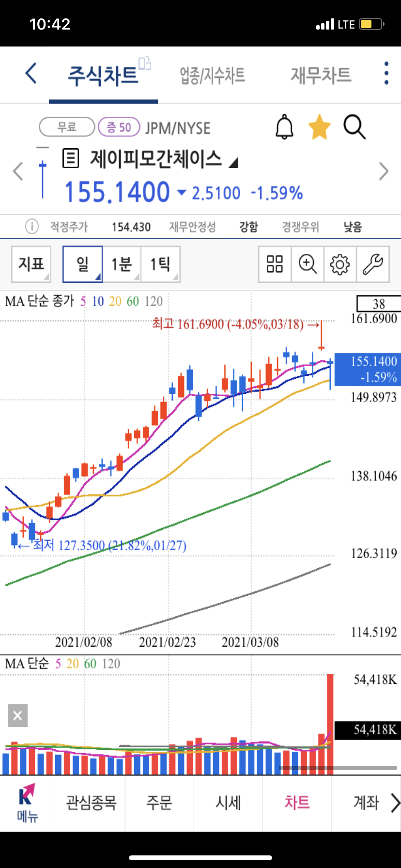Open the chart grid layout icon

tap(275, 264)
